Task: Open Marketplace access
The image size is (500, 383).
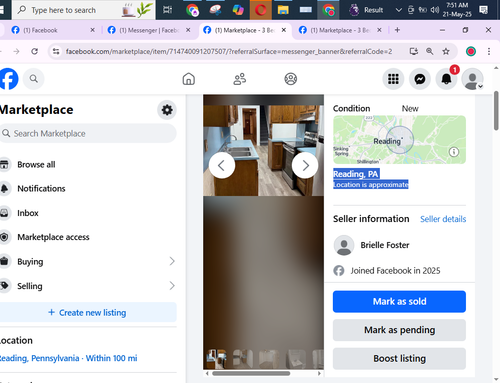Action: tap(53, 237)
